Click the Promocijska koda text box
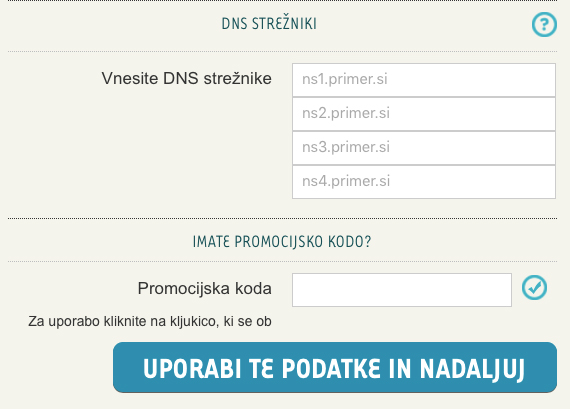 pyautogui.click(x=402, y=290)
